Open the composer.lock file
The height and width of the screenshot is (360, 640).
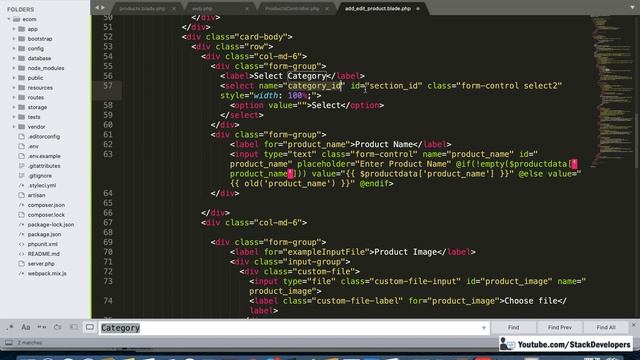[46, 215]
